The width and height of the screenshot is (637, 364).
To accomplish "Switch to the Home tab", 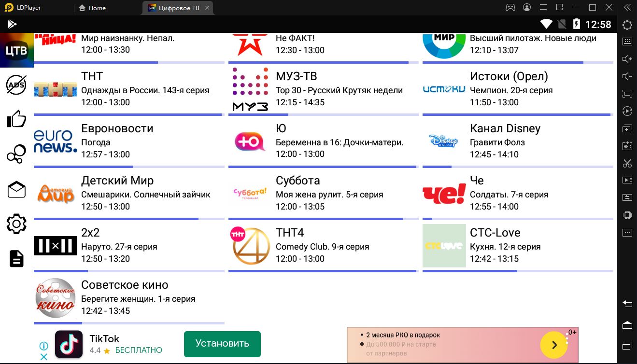I will pos(92,8).
